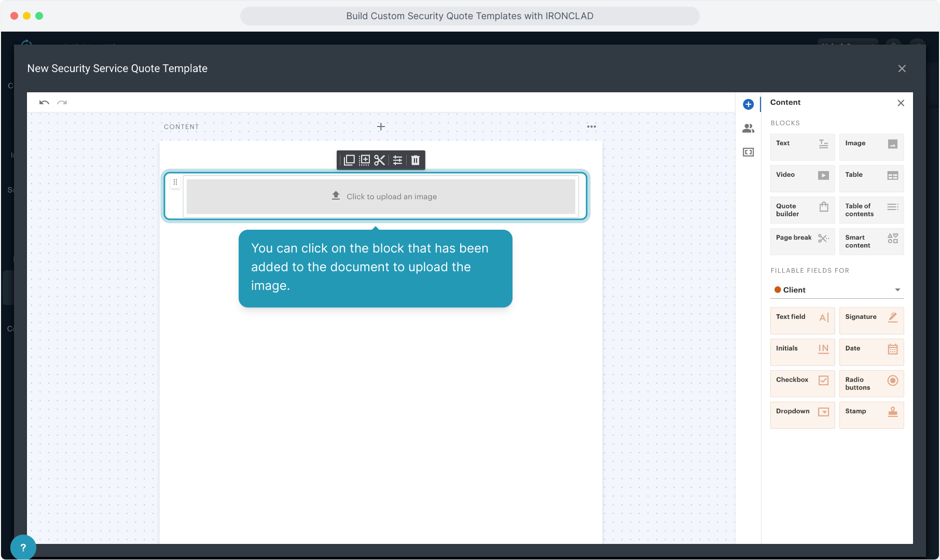Viewport: 940px width, 560px height.
Task: Click the blue plus content icon
Action: (x=748, y=104)
